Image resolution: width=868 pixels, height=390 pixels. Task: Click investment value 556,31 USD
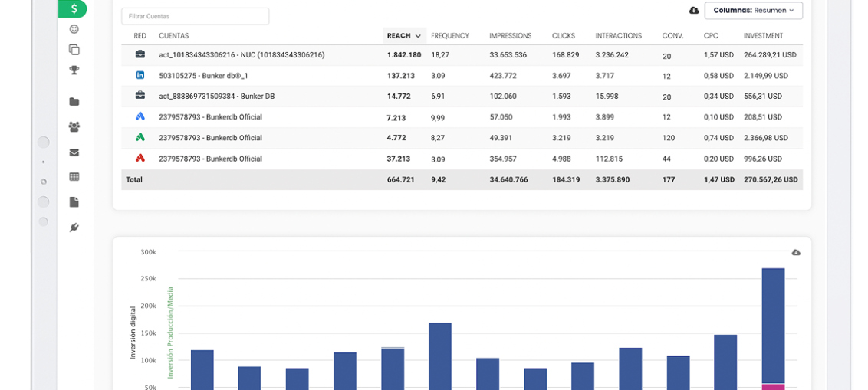763,97
